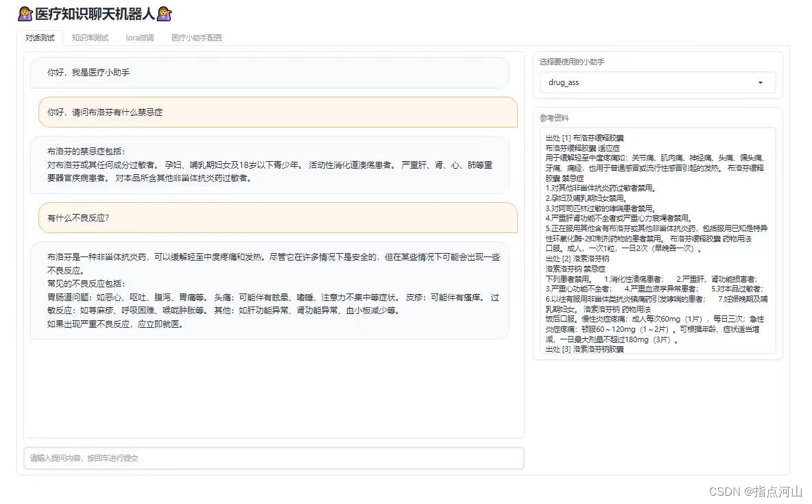Select the 对话测试 tab
Image resolution: width=812 pixels, height=504 pixels.
tap(39, 38)
